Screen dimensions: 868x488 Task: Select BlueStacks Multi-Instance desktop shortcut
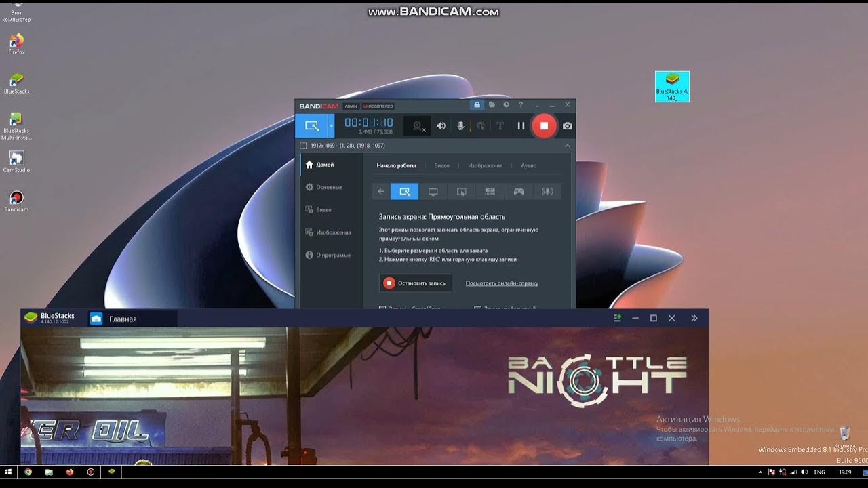(16, 126)
